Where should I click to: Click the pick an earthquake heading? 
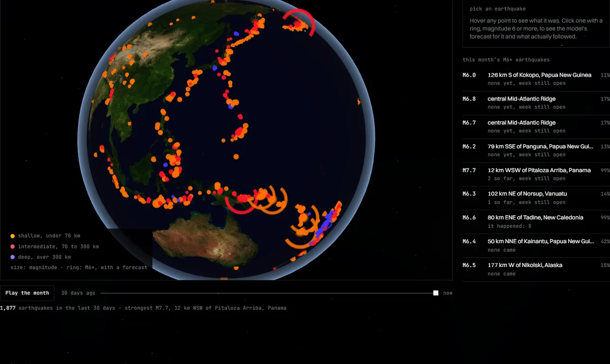498,9
